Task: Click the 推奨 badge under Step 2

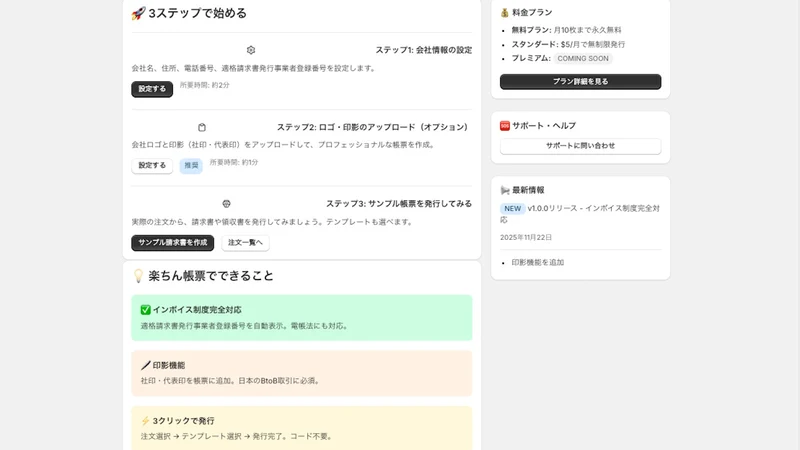Action: (x=191, y=165)
